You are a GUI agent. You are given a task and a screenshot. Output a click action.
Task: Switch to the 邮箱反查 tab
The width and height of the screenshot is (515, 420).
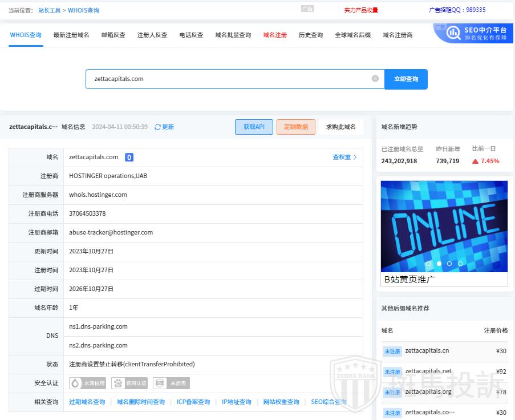[x=113, y=35]
